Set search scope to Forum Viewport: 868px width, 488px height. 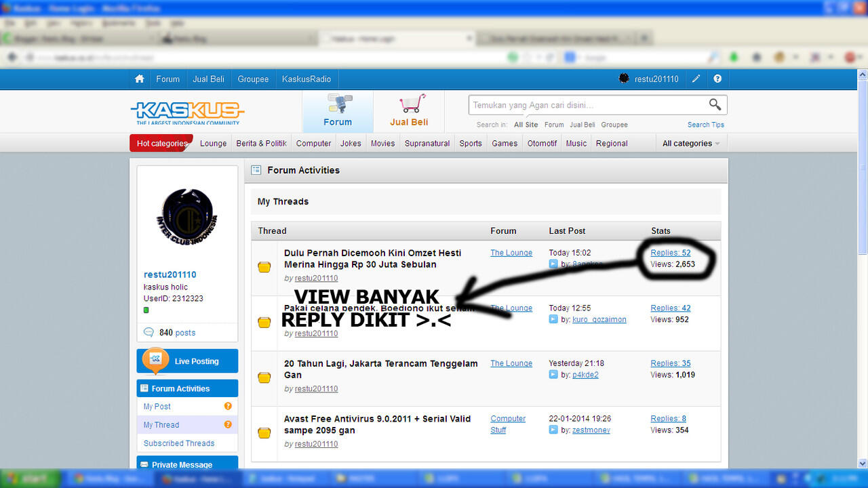click(554, 125)
